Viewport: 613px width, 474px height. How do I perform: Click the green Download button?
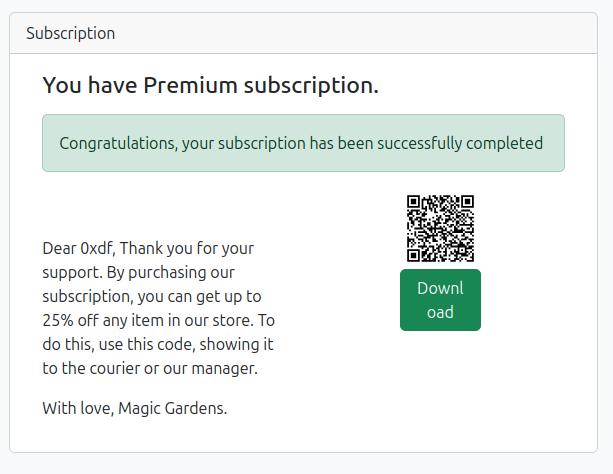coord(440,300)
